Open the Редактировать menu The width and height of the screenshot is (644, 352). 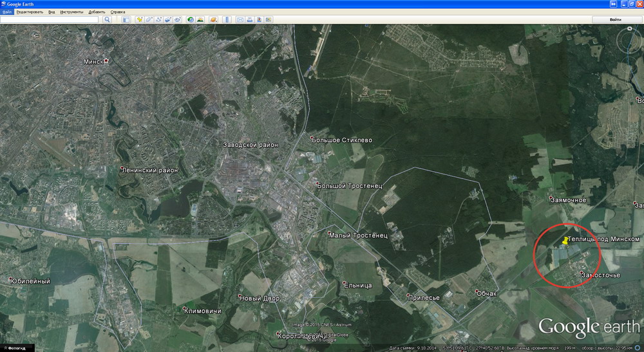point(30,12)
